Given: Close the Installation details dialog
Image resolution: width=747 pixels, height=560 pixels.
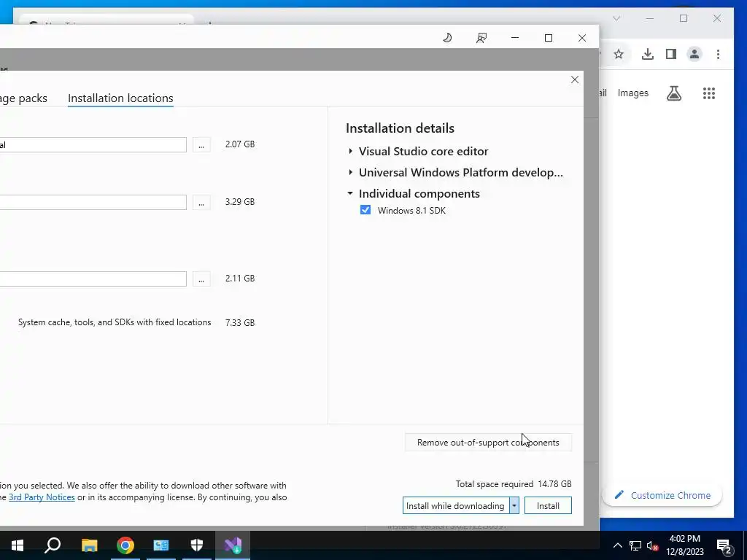Looking at the screenshot, I should pyautogui.click(x=575, y=79).
